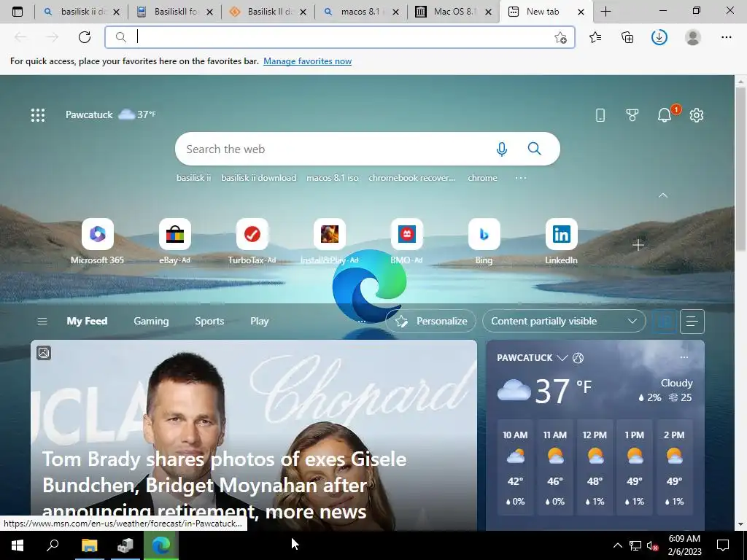The width and height of the screenshot is (747, 560).
Task: Show more search suggestions ellipsis
Action: click(x=521, y=178)
